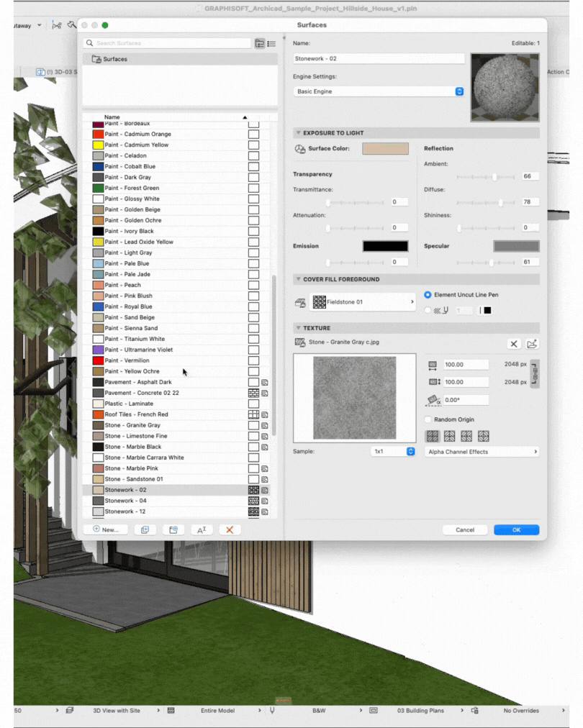Click the rename surface AI icon
This screenshot has width=583, height=728.
202,529
